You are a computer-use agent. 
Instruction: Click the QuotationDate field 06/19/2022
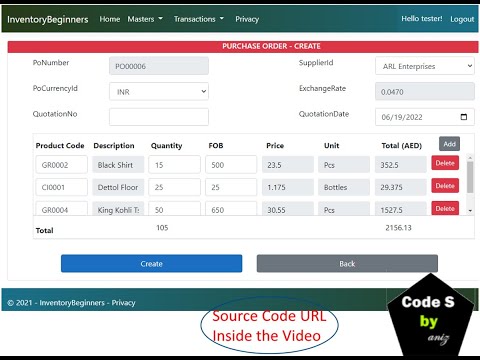click(425, 117)
